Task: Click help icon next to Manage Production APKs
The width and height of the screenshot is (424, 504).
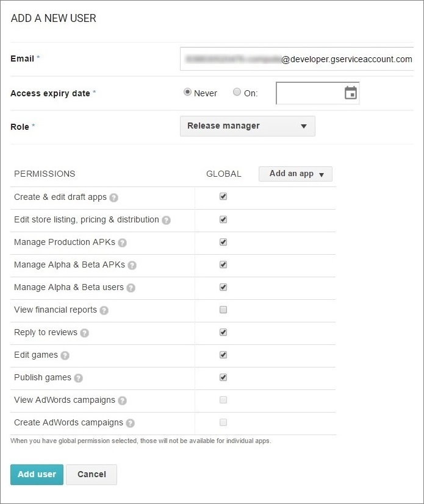Action: (x=123, y=243)
